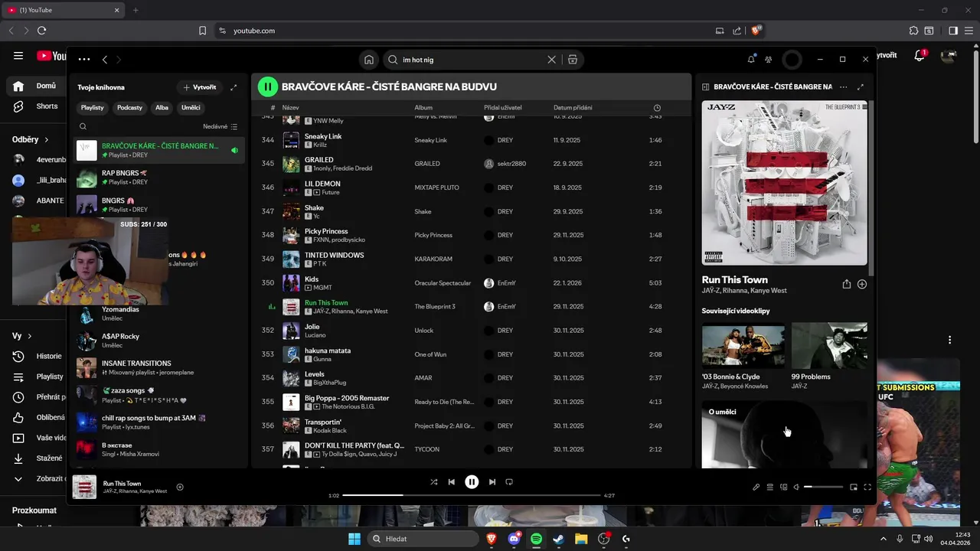Click the Vytvořit create button in library
Viewport: 980px width, 551px height.
(x=200, y=87)
